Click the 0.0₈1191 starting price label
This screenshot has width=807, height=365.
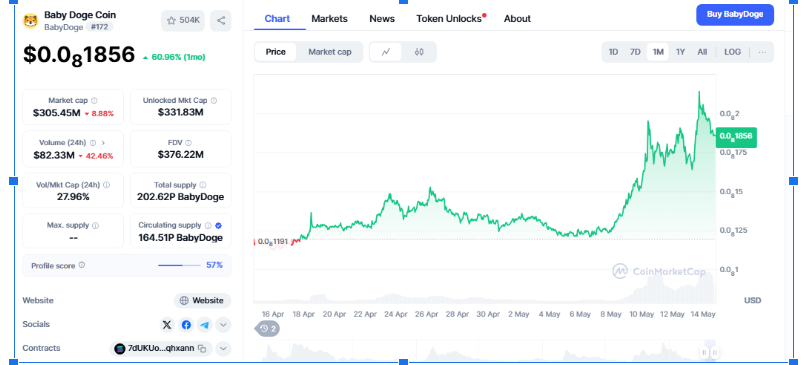(273, 241)
